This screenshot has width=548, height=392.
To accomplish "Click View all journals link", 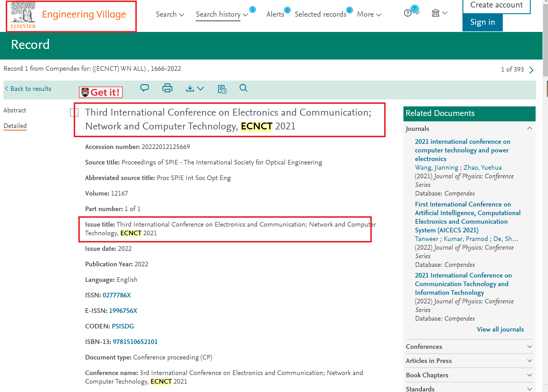I will (x=500, y=329).
